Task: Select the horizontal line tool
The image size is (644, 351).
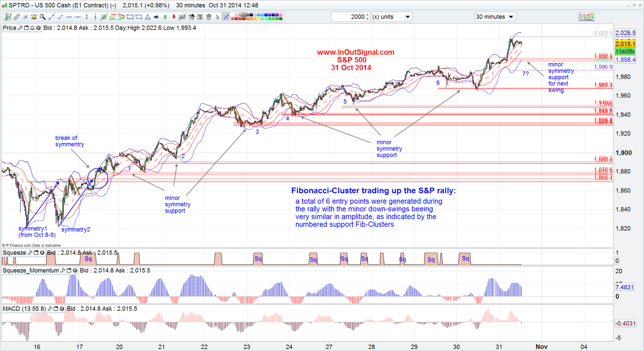Action: click(78, 17)
